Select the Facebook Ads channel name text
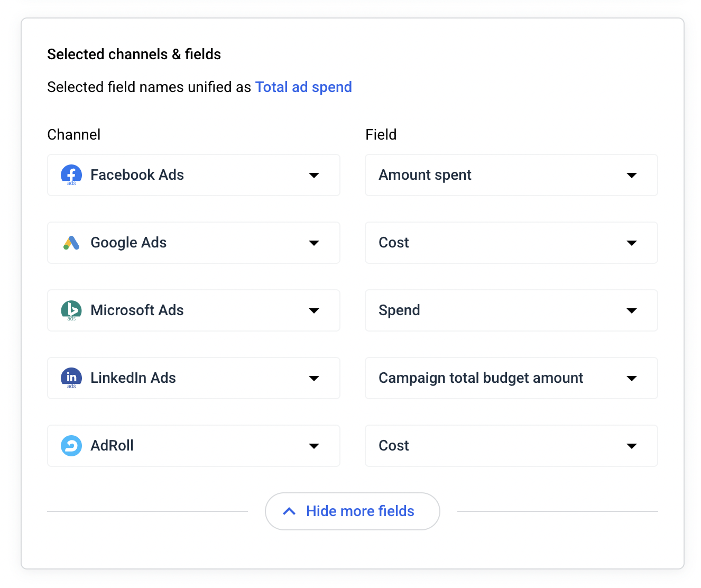This screenshot has height=588, width=701. pos(137,175)
